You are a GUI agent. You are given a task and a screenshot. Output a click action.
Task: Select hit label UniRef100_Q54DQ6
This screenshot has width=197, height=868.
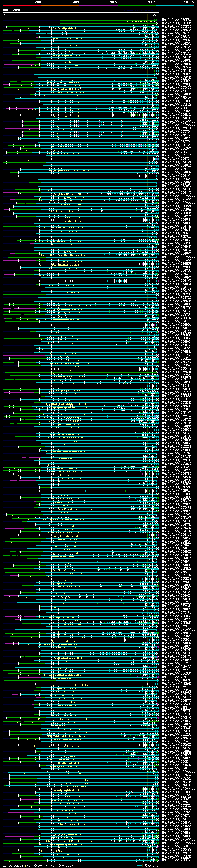pos(177,440)
